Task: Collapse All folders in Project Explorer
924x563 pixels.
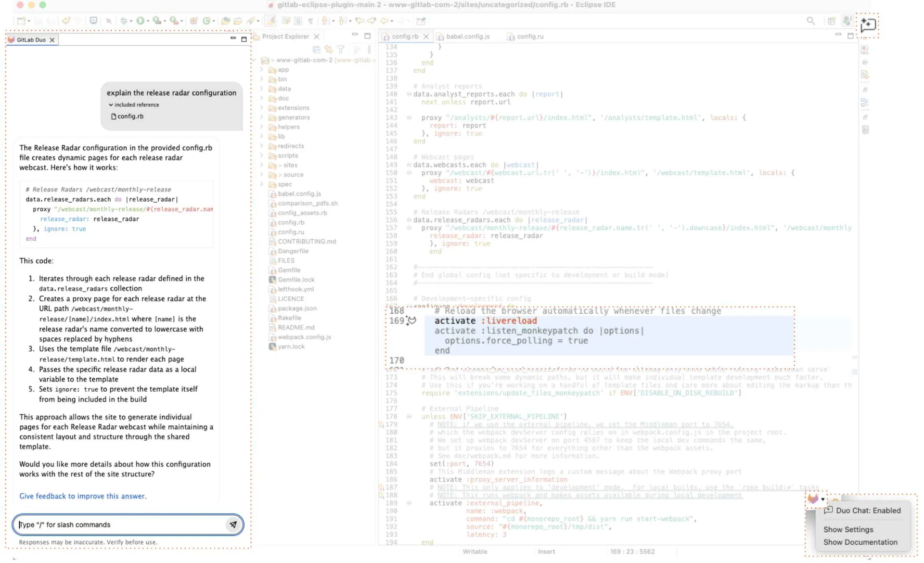Action: pos(316,49)
